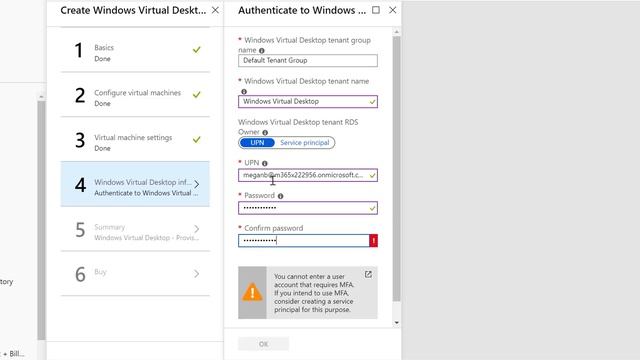640x360 pixels.
Task: Open MFA warning external link icon
Action: pos(368,274)
